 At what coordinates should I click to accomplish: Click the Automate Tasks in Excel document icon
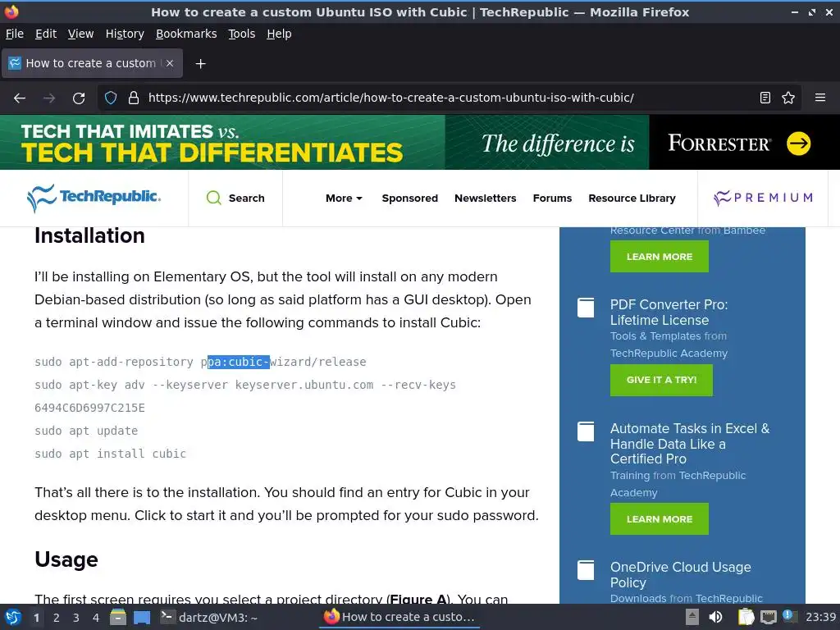[x=586, y=431]
